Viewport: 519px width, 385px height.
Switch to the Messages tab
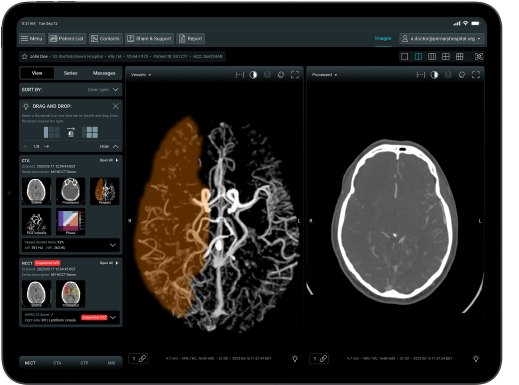(x=104, y=73)
